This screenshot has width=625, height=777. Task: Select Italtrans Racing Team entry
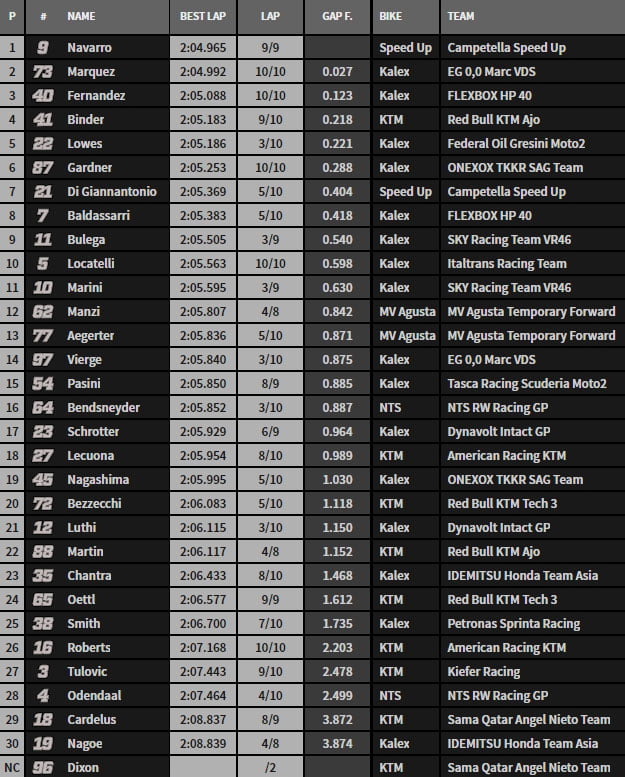point(507,263)
